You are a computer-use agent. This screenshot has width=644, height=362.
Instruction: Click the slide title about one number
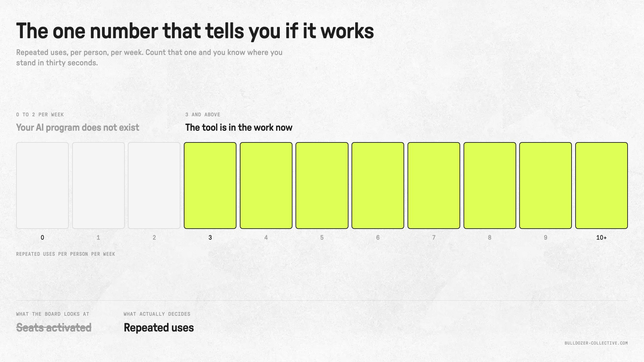195,31
